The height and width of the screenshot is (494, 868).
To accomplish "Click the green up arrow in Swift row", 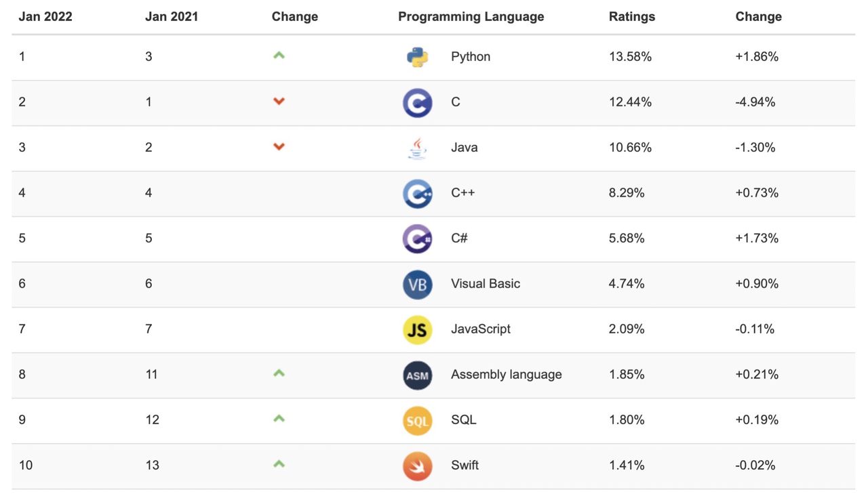I will point(279,464).
